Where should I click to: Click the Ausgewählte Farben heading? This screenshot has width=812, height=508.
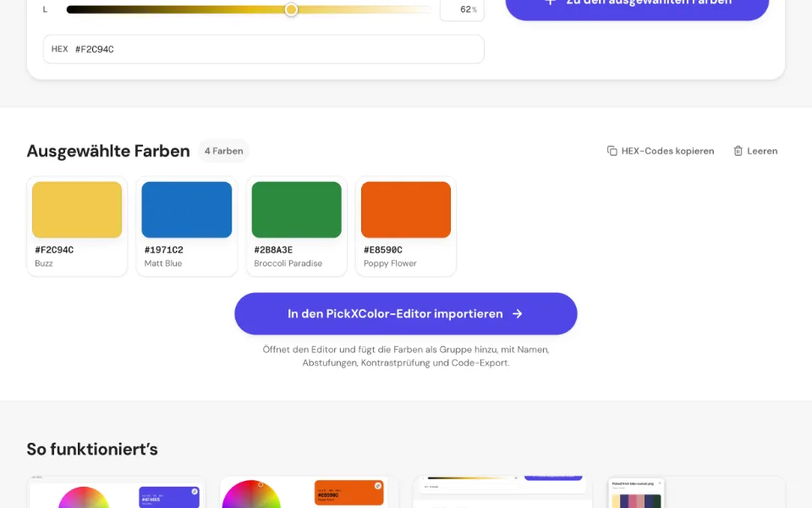click(x=108, y=151)
